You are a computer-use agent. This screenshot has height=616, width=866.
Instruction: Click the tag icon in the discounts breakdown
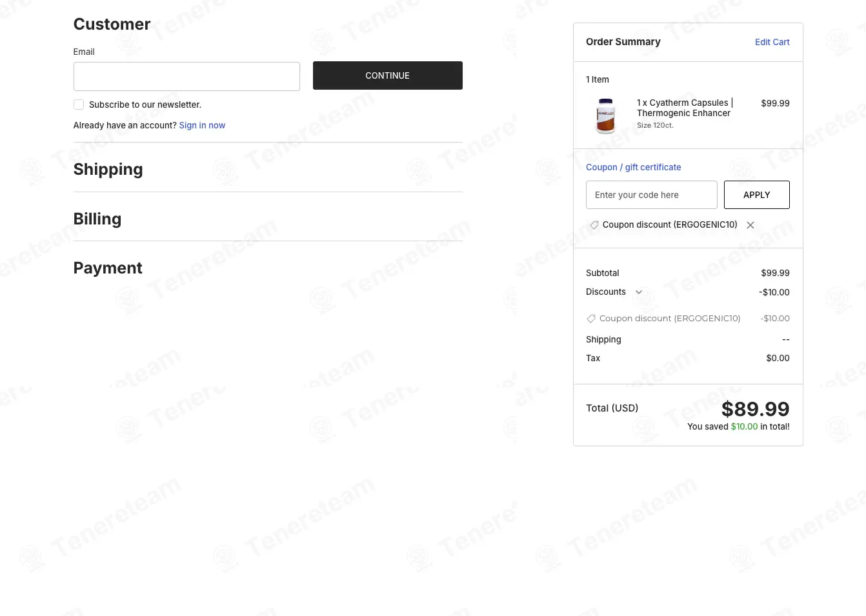[591, 319]
